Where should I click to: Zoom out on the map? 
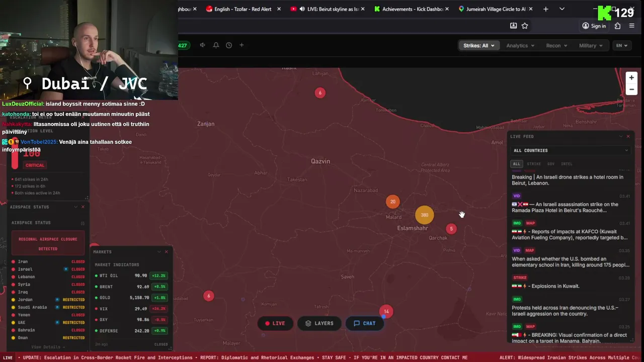pyautogui.click(x=631, y=89)
